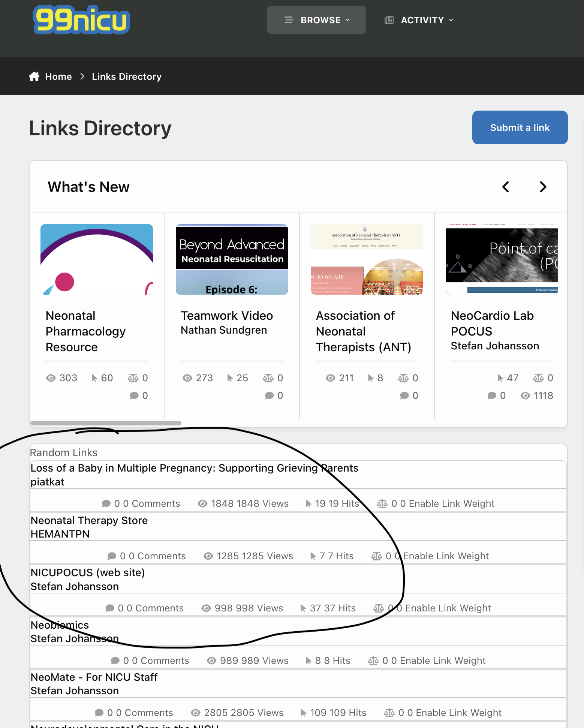Click the Home breadcrumb icon

(34, 76)
